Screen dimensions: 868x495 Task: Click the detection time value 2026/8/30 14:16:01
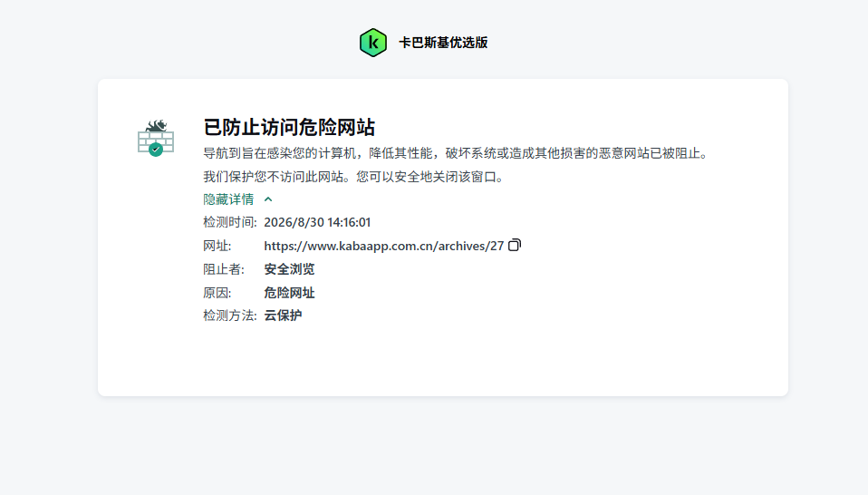coord(317,222)
